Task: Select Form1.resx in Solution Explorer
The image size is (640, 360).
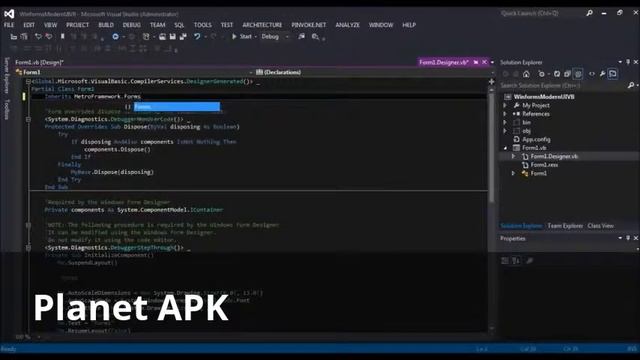Action: tap(544, 165)
